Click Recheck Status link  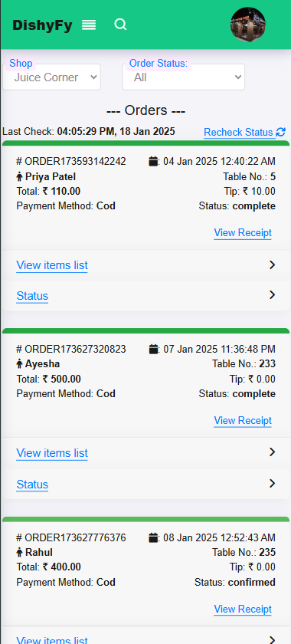238,132
